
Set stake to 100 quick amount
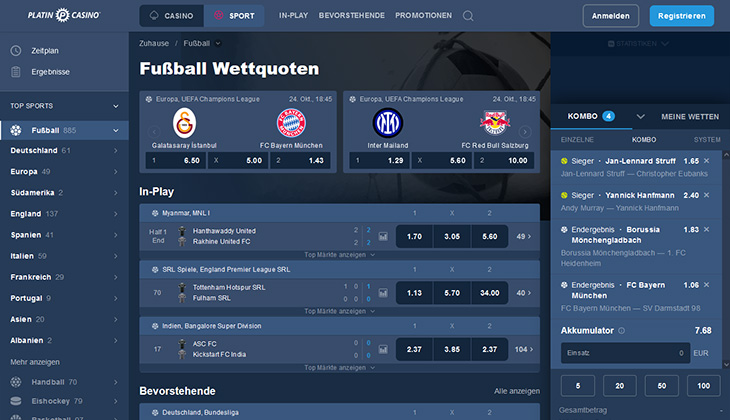703,386
